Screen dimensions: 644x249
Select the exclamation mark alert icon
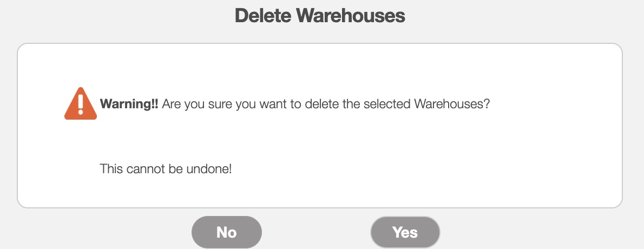(81, 103)
